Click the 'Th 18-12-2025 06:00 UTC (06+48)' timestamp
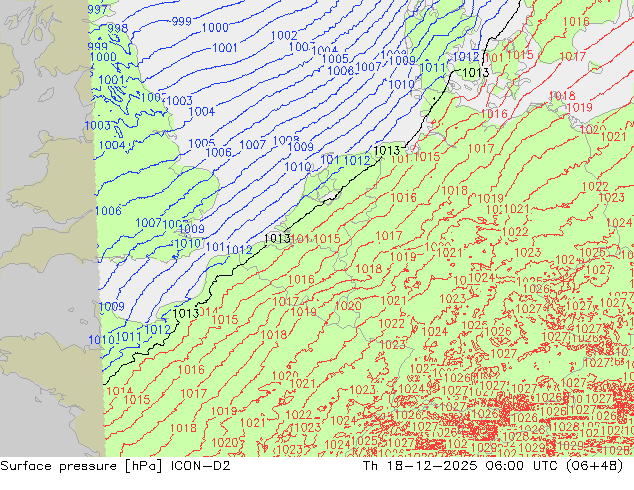This screenshot has height=490, width=634. [493, 466]
